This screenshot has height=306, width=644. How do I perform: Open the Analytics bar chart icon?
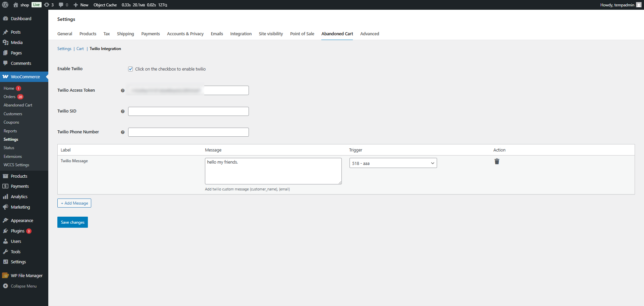coord(5,196)
